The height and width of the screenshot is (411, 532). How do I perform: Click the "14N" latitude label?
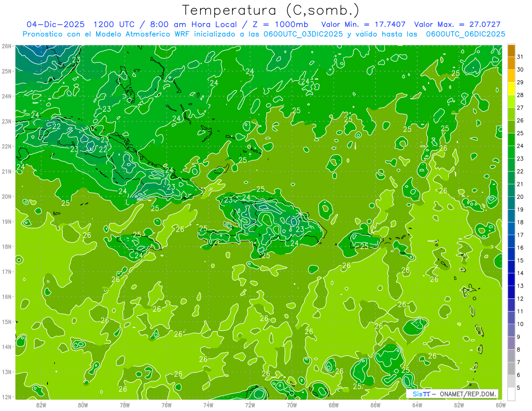(7, 347)
